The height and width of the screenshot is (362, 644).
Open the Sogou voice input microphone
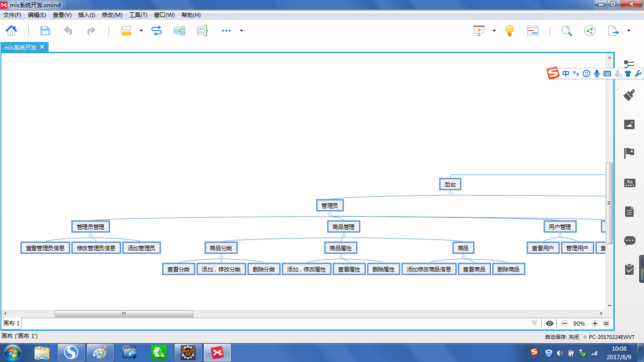597,74
